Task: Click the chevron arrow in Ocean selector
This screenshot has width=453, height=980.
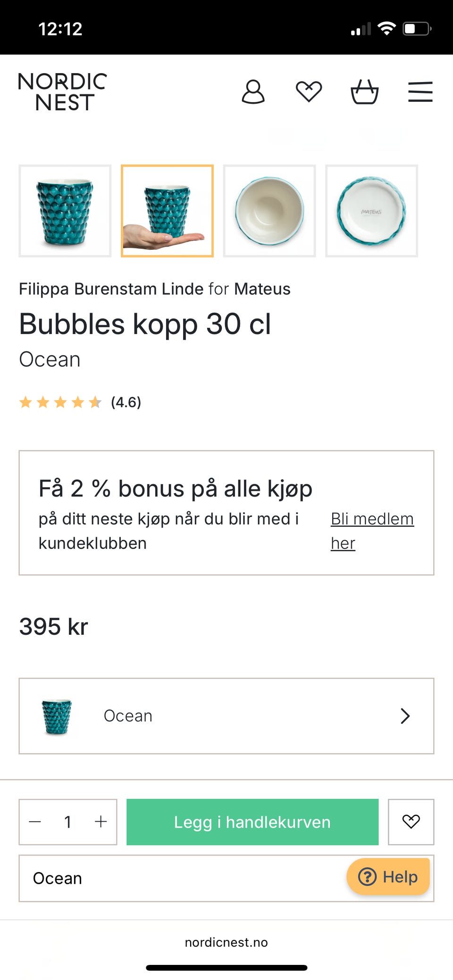Action: [405, 716]
